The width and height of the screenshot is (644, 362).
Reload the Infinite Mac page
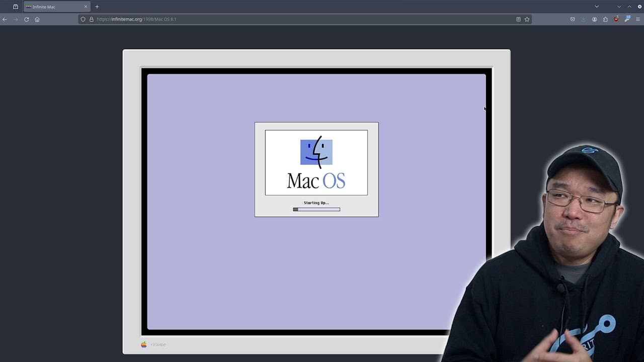[x=27, y=19]
